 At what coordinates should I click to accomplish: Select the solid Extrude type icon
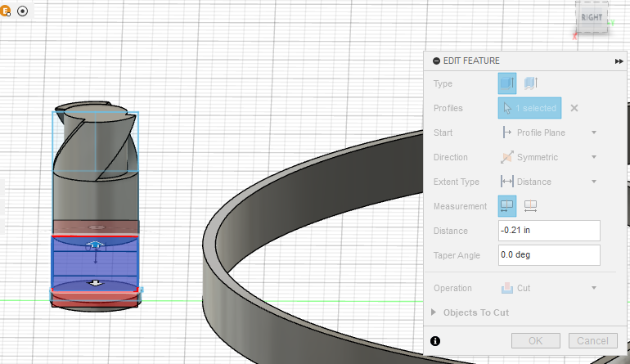(507, 83)
